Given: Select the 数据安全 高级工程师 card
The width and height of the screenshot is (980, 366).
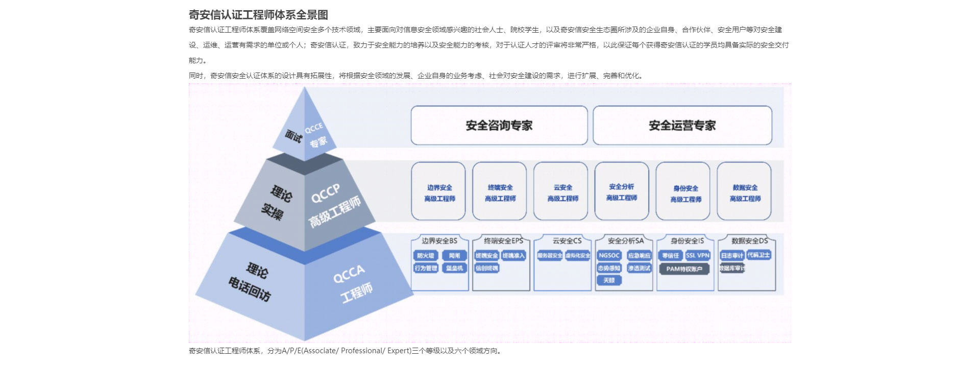Looking at the screenshot, I should click(744, 191).
